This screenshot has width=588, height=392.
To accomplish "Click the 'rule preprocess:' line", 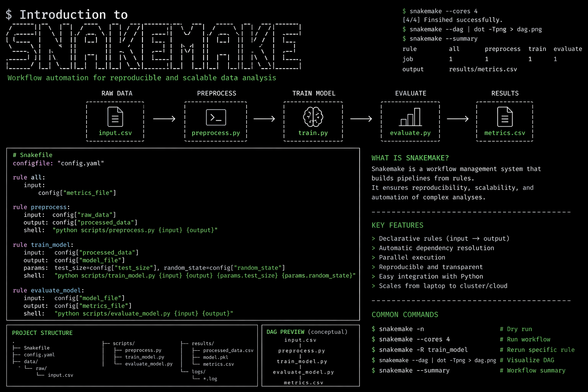I will (x=41, y=207).
